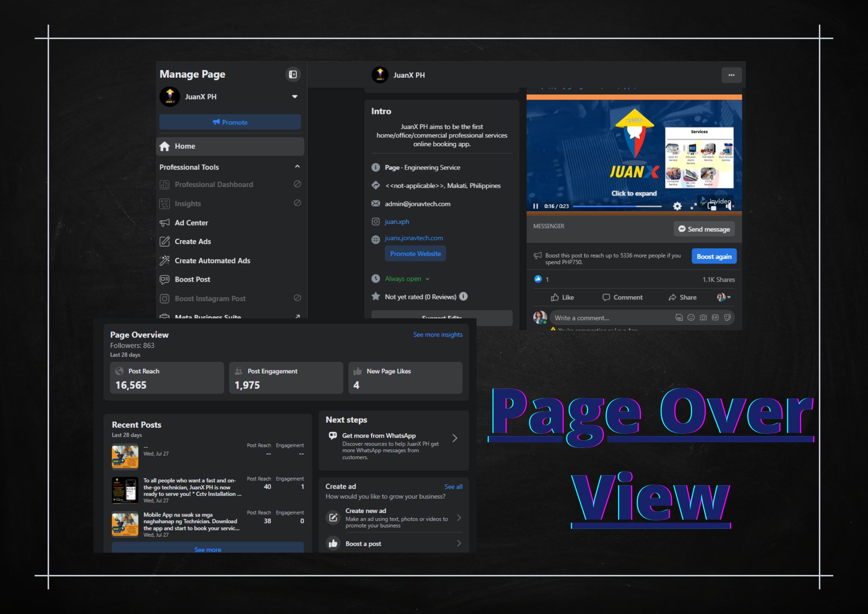Click the Boost again button
This screenshot has width=868, height=614.
tap(714, 257)
